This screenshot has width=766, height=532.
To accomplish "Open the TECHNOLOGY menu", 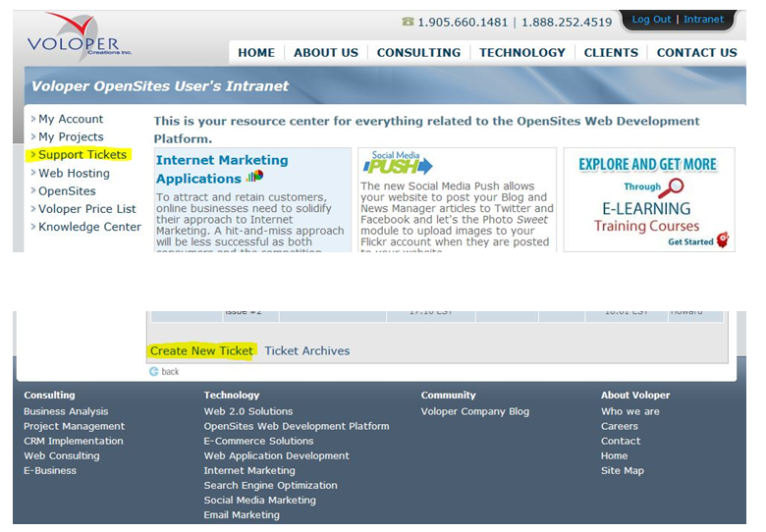I will click(x=522, y=53).
